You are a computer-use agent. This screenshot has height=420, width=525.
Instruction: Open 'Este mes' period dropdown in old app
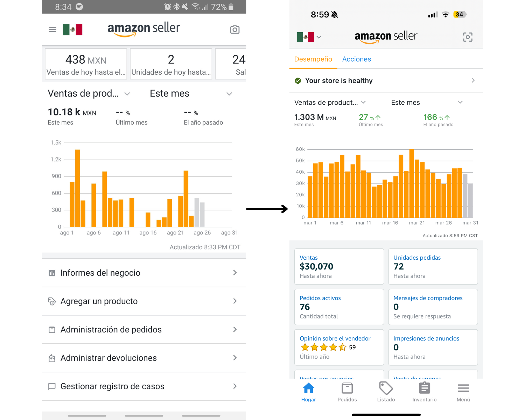[191, 93]
